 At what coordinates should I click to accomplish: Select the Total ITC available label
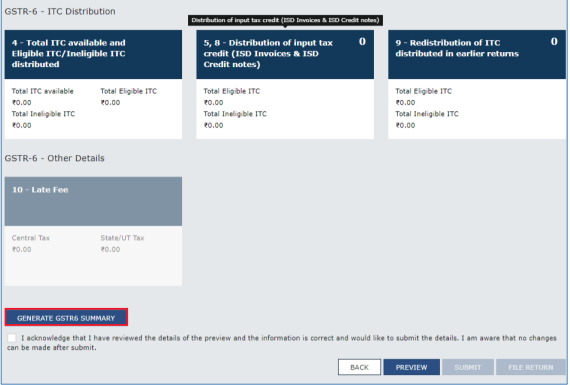43,91
